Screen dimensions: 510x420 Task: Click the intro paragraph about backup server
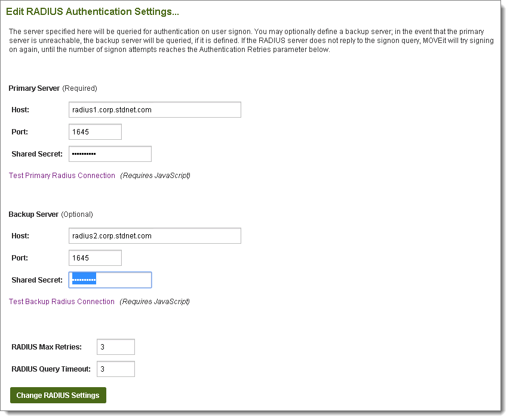coord(251,41)
